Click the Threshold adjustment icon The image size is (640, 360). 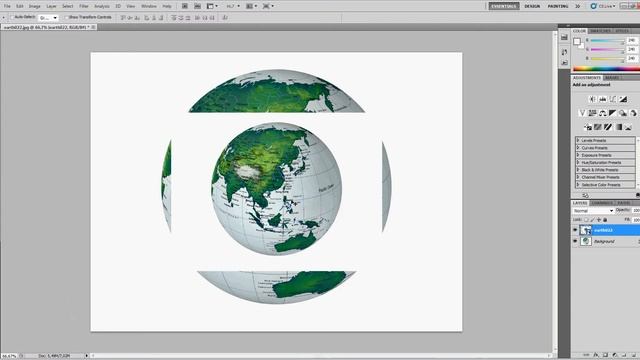pos(608,127)
